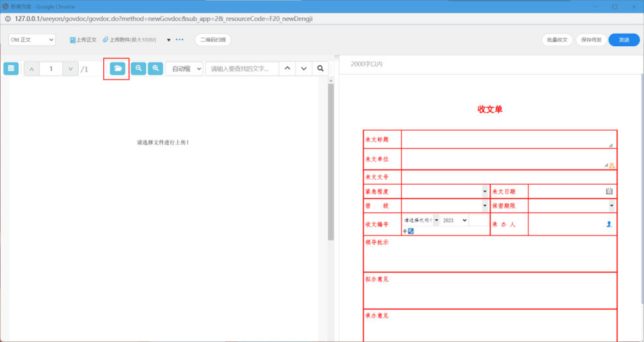This screenshot has width=644, height=342.
Task: Click the 批量收文 button
Action: click(x=557, y=40)
